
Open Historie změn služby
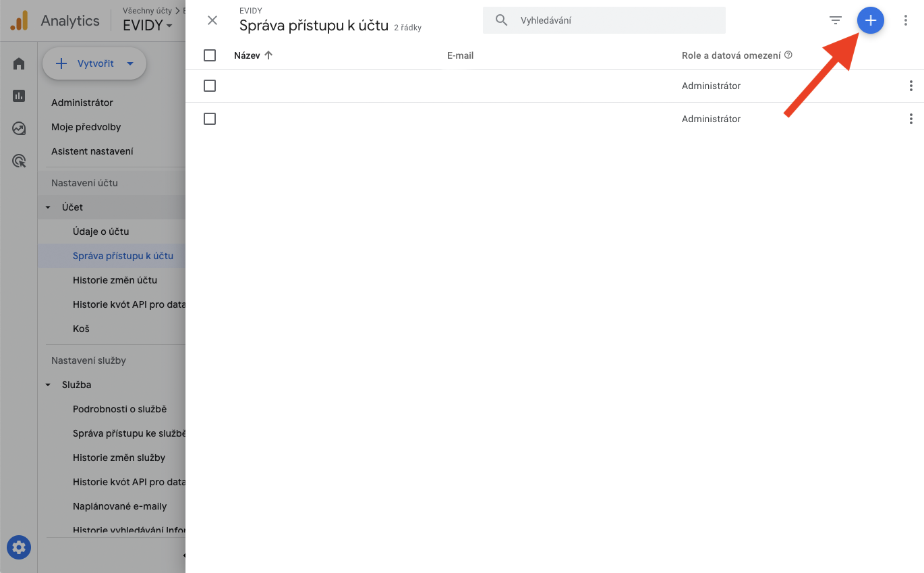pyautogui.click(x=119, y=458)
